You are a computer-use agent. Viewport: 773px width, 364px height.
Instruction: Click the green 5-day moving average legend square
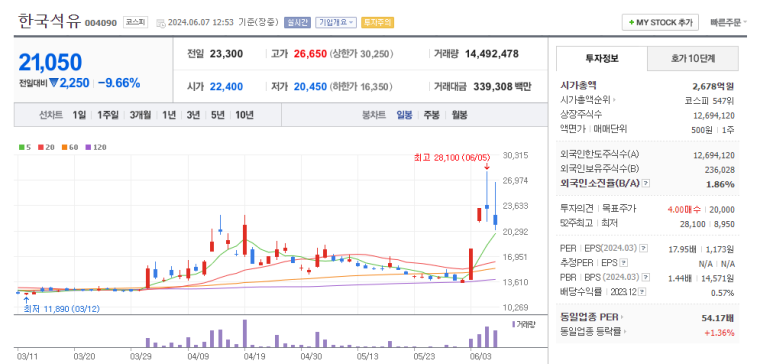(x=21, y=147)
